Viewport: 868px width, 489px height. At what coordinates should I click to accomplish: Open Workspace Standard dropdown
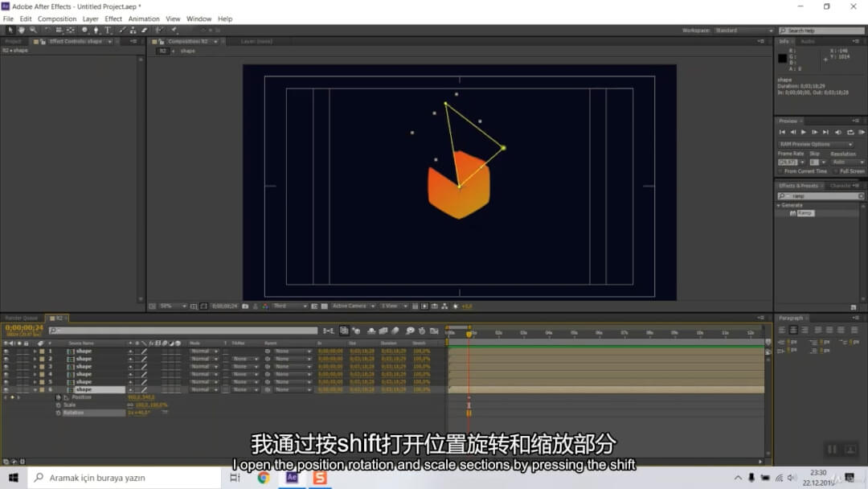pyautogui.click(x=743, y=31)
